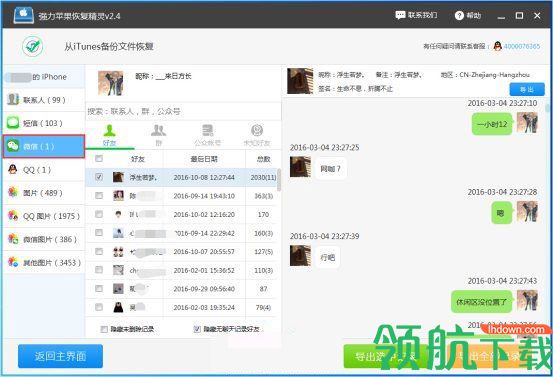This screenshot has width=553, height=377.
Task: Click the 休闲区没位置了 chat bubble
Action: 481,302
